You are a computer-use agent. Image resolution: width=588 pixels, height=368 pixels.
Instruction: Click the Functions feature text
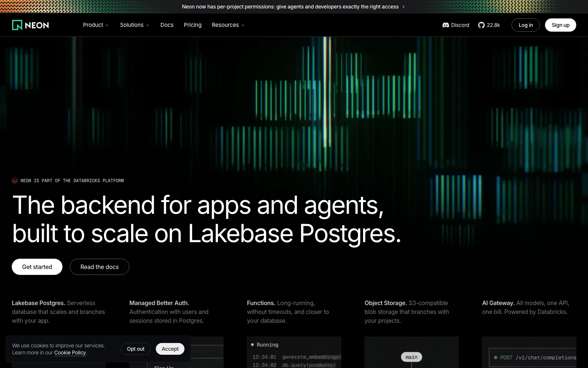(288, 312)
